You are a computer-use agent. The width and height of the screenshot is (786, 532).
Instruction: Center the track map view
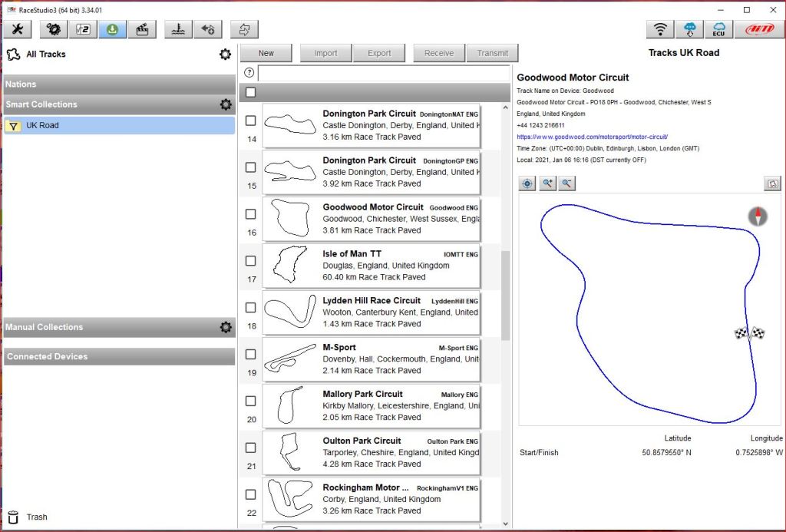pyautogui.click(x=527, y=183)
